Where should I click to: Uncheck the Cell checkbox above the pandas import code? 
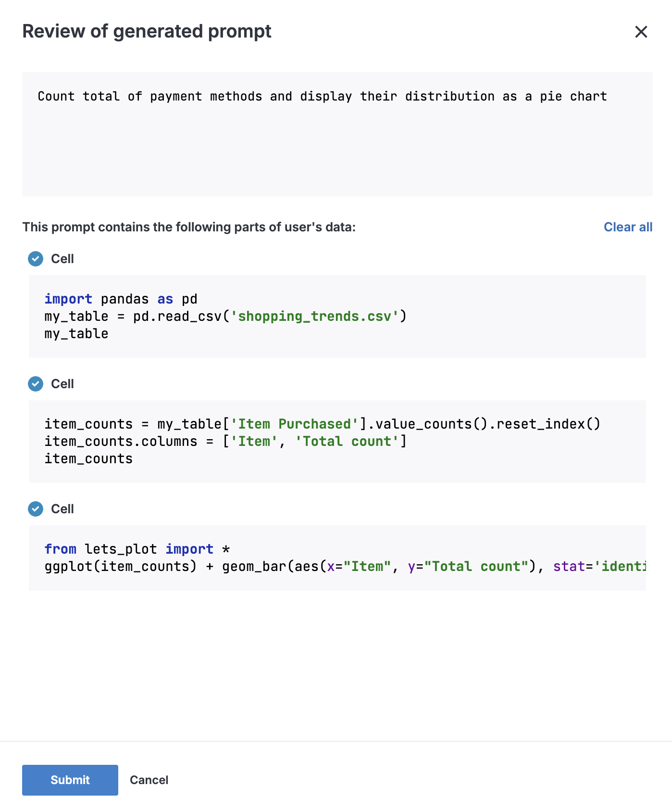click(36, 259)
